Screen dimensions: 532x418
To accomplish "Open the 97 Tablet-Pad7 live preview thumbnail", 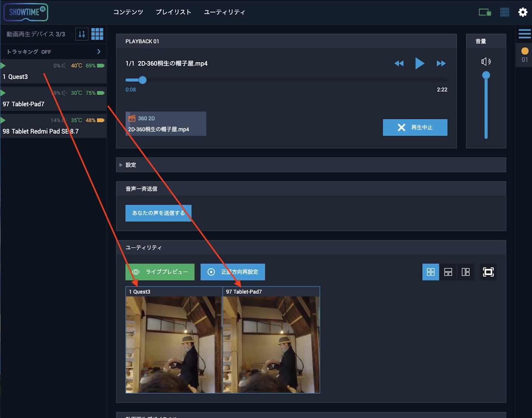I will 271,340.
